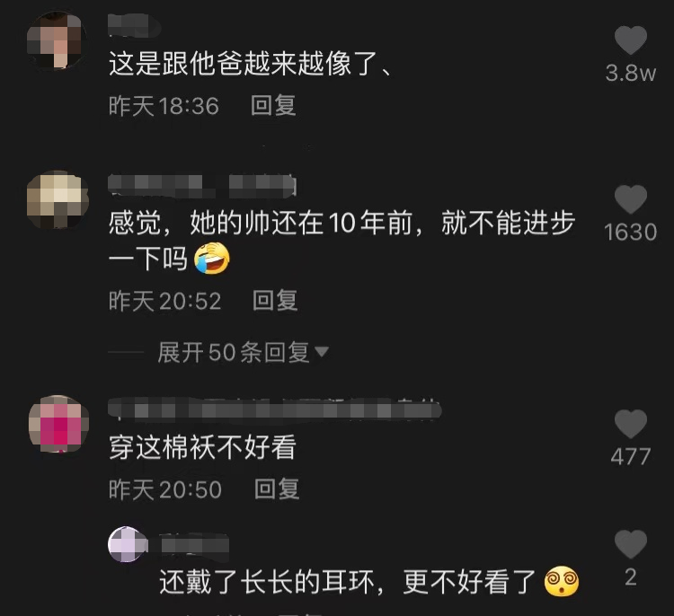The image size is (674, 616).
Task: Reply to the comment posted at 20:52
Action: (275, 300)
